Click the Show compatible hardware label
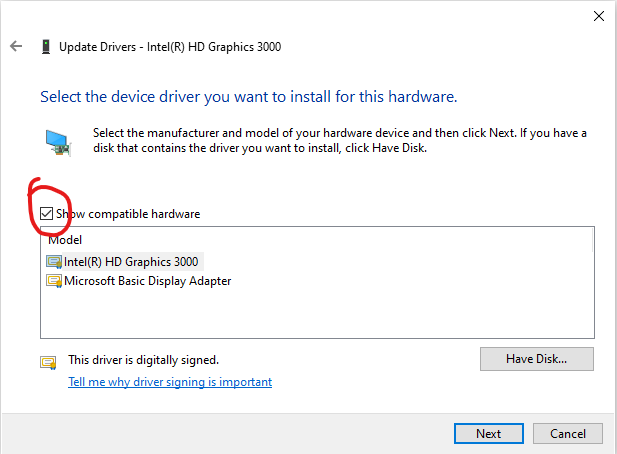 point(128,214)
